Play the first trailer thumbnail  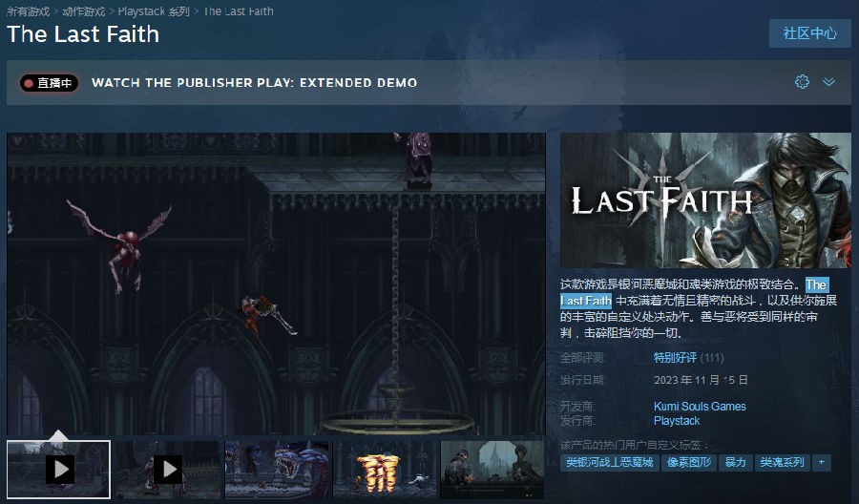[x=59, y=470]
